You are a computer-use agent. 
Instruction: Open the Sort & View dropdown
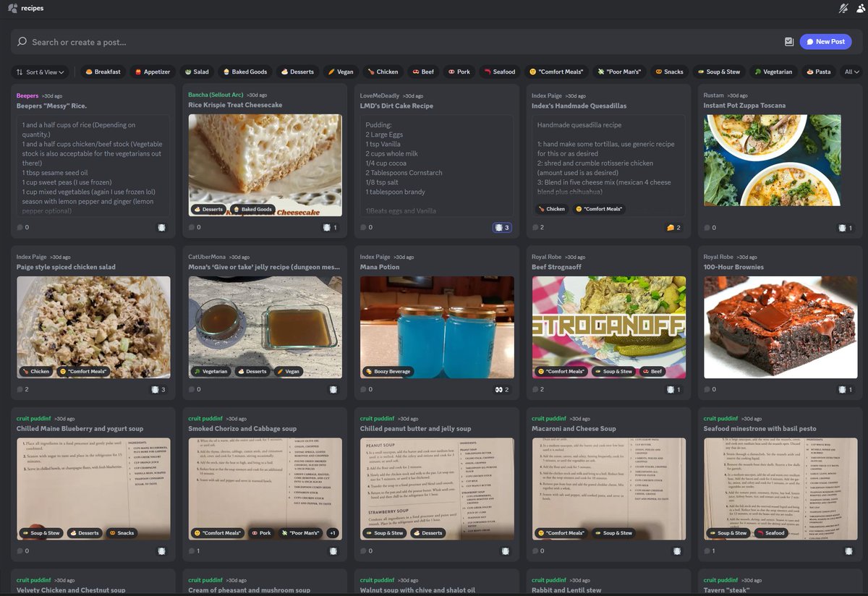click(x=41, y=72)
